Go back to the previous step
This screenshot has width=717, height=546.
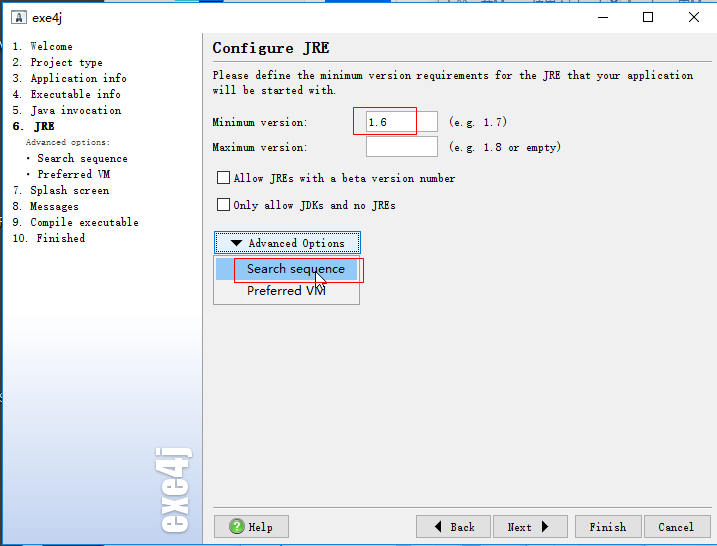tap(453, 527)
